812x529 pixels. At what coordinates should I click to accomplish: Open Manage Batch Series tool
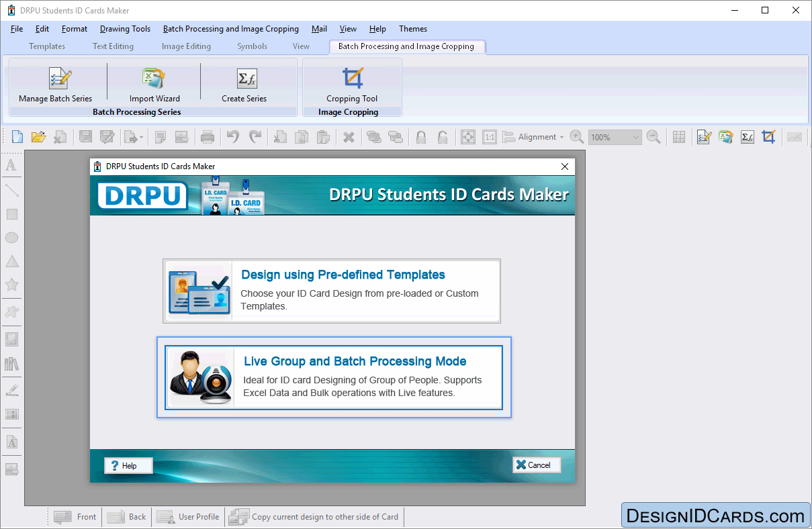click(x=56, y=85)
